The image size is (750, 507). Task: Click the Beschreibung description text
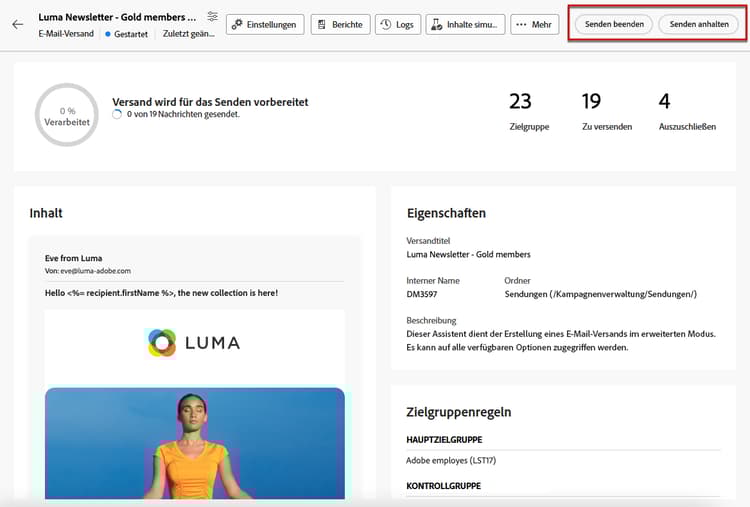pos(561,341)
